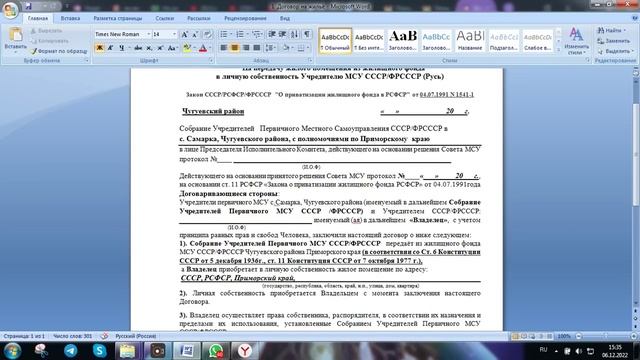This screenshot has width=640, height=360.
Task: Open line spacing options
Action: pyautogui.click(x=269, y=48)
